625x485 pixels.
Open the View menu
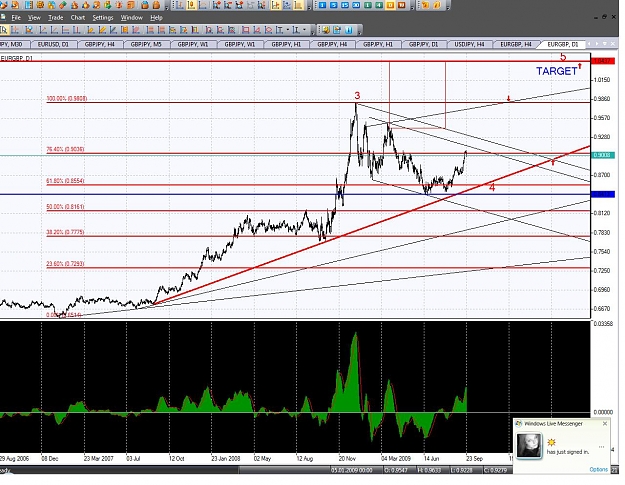point(34,18)
